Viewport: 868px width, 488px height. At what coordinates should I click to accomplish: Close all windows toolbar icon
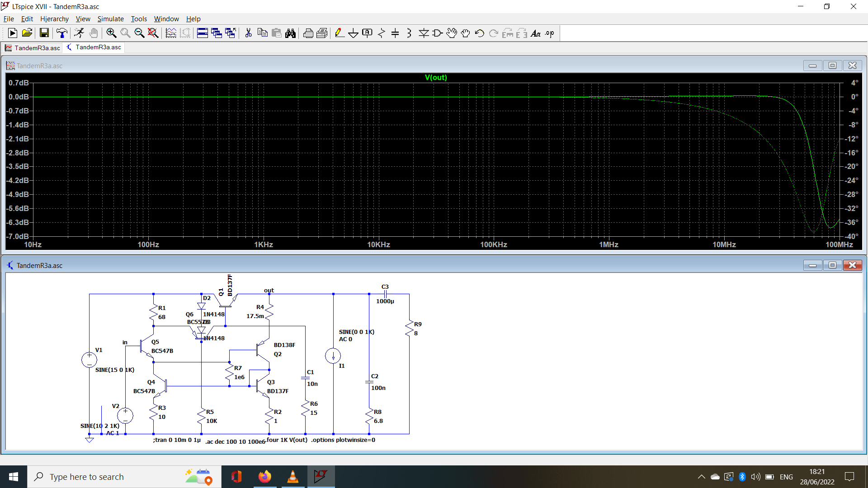231,33
